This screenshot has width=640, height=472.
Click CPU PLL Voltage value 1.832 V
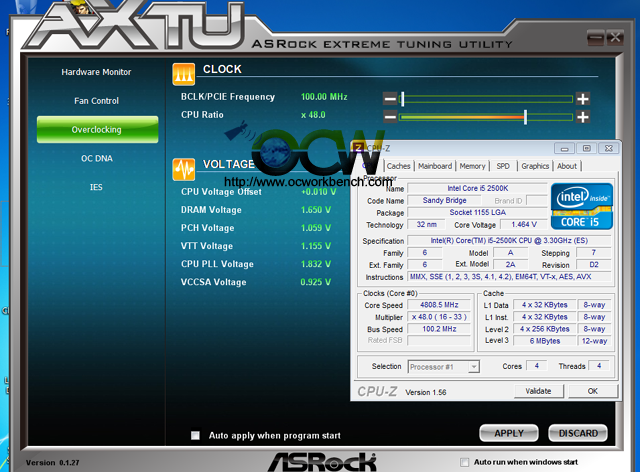click(x=316, y=264)
